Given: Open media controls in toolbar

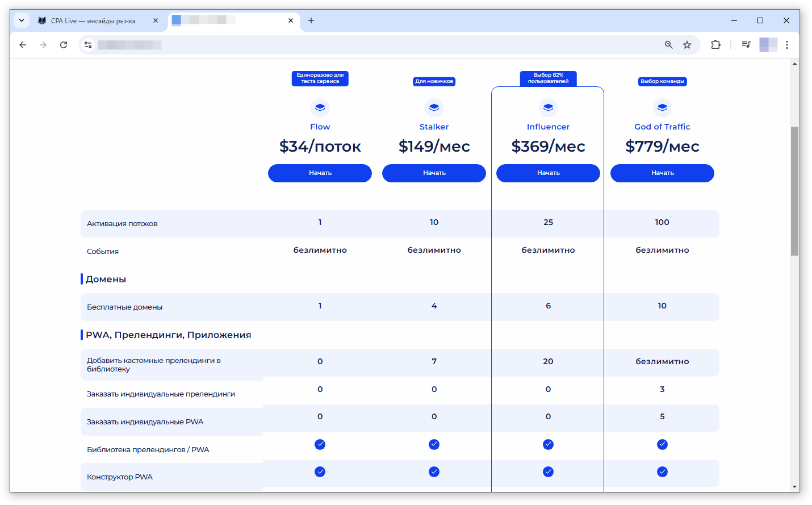Looking at the screenshot, I should click(x=746, y=45).
